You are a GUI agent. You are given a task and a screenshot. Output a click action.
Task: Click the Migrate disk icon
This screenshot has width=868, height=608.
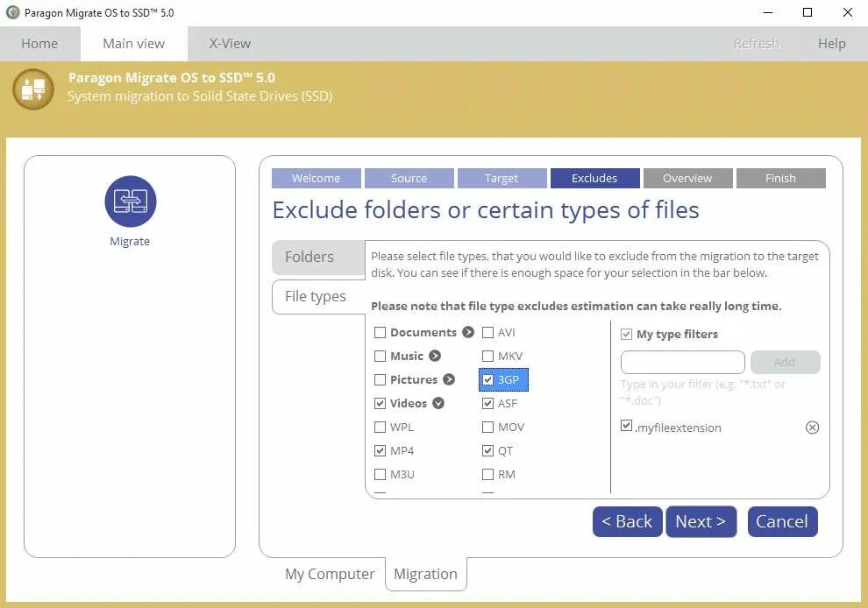(x=130, y=201)
